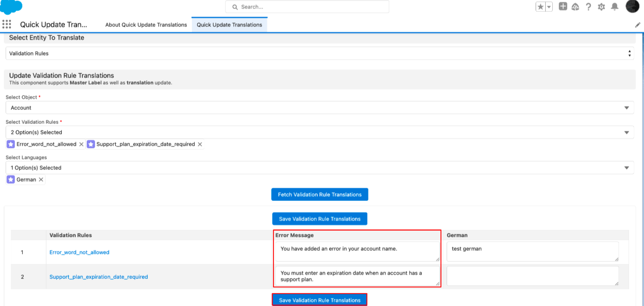
Task: Open the Error_word_not_allowed rule link
Action: click(x=79, y=252)
